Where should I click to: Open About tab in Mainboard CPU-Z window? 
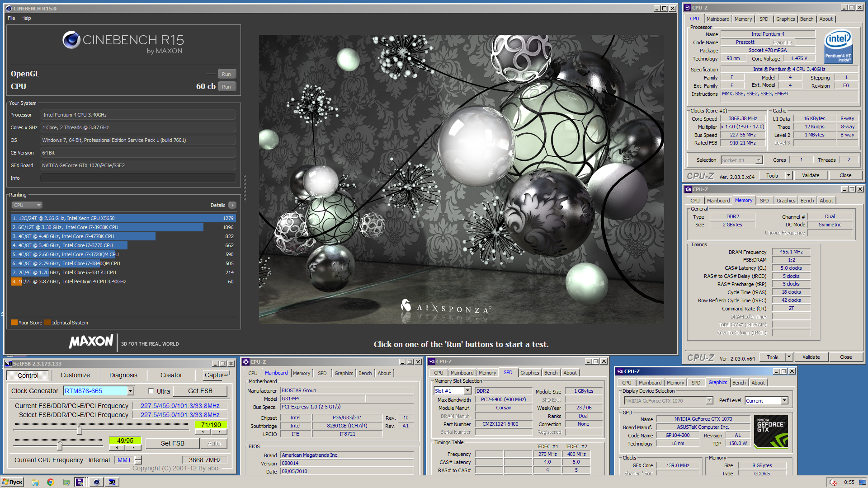(384, 373)
